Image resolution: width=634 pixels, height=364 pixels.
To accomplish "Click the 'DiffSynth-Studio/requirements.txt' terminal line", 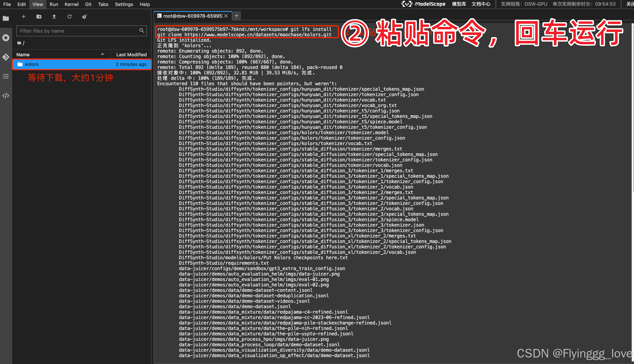I will coord(224,263).
